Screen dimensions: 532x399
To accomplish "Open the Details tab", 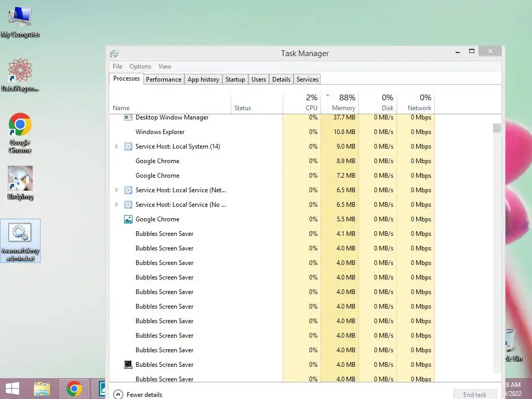I will [x=281, y=79].
